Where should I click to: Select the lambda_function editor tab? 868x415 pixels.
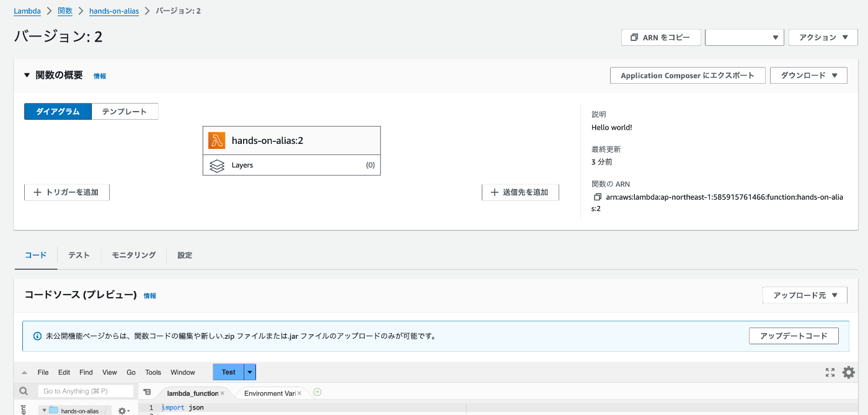coord(192,393)
